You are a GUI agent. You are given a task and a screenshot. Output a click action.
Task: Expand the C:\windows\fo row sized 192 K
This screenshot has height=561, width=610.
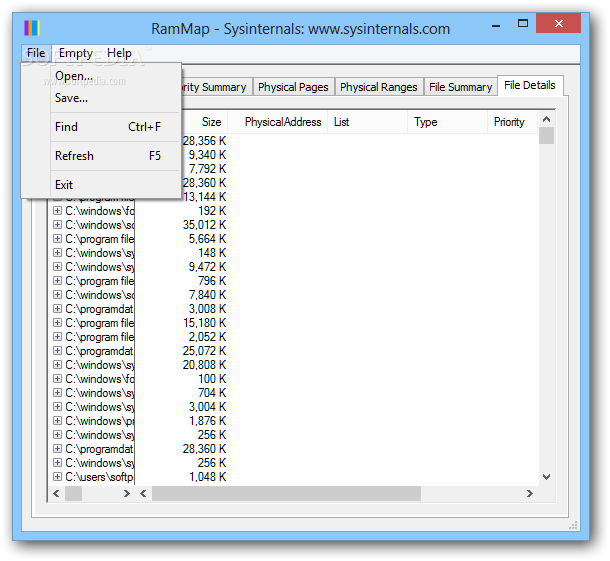pos(57,211)
